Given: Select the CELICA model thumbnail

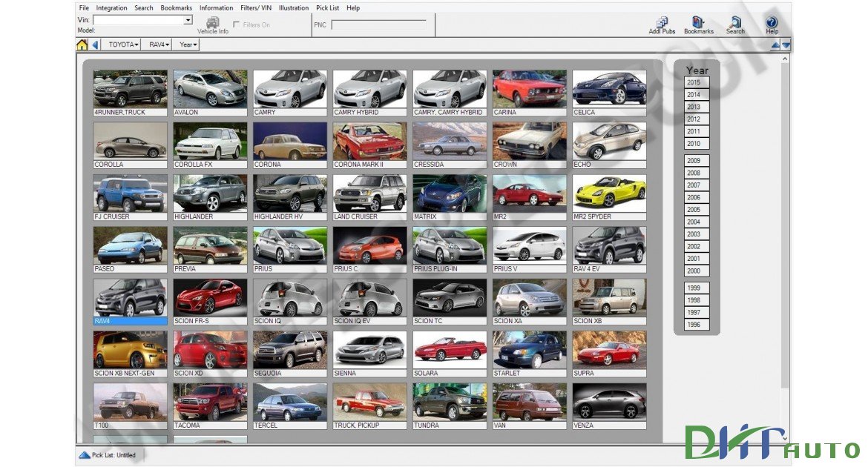Looking at the screenshot, I should tap(609, 93).
